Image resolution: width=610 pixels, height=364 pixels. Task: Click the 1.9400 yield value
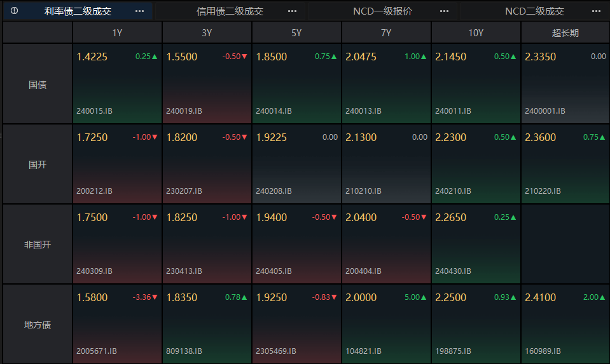click(271, 217)
